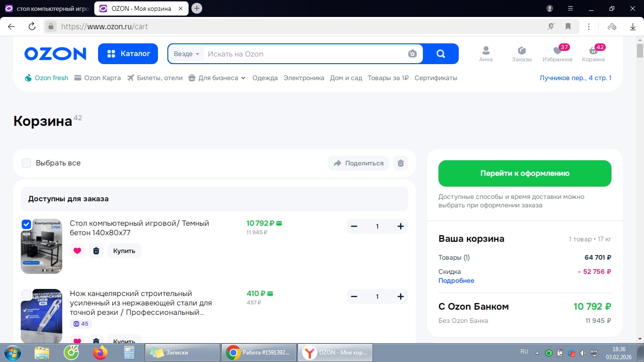Click the Kaspersky tray icon
The height and width of the screenshot is (362, 644).
(549, 353)
